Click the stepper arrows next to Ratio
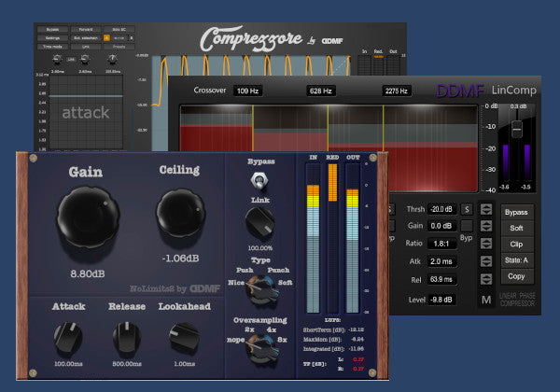 (486, 244)
